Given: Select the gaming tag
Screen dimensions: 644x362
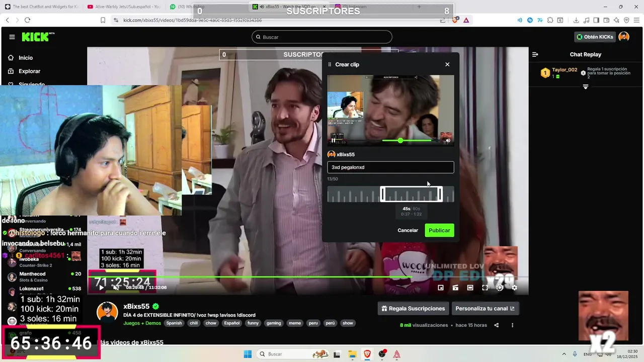Looking at the screenshot, I should (x=274, y=323).
